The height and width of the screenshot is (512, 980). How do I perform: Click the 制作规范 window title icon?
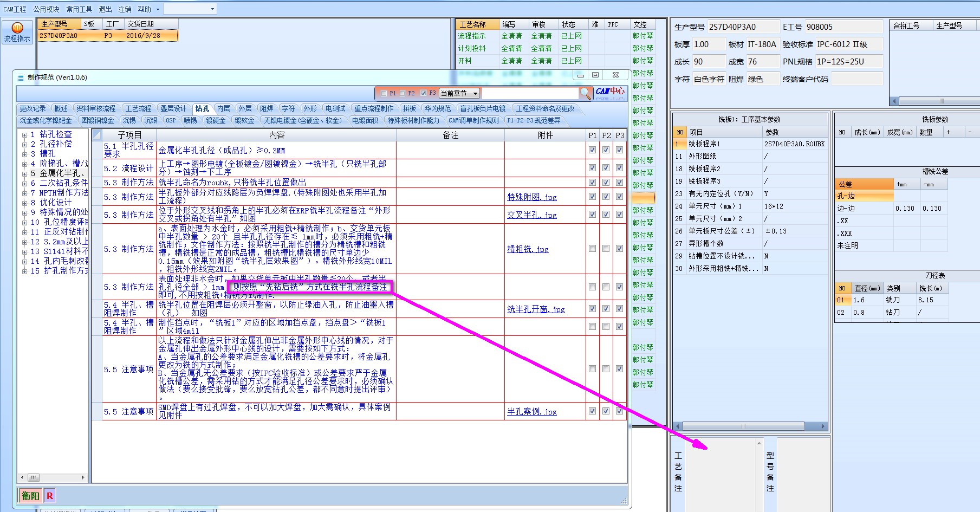21,77
